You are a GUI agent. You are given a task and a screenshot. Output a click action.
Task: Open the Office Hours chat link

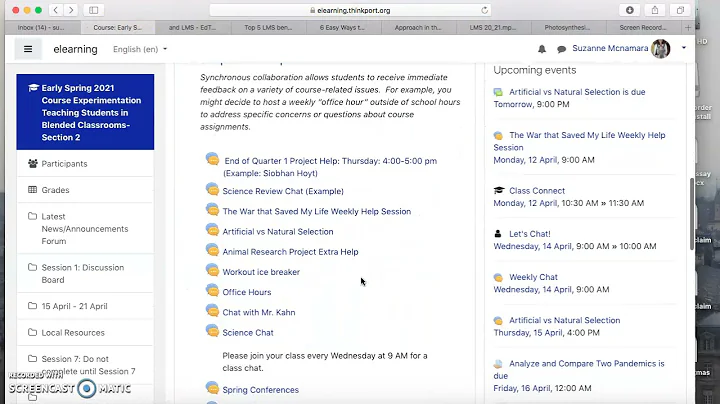pos(247,292)
